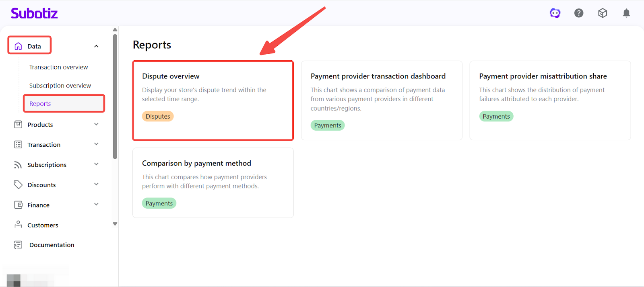
Task: Click the Discounts tag icon
Action: 18,185
